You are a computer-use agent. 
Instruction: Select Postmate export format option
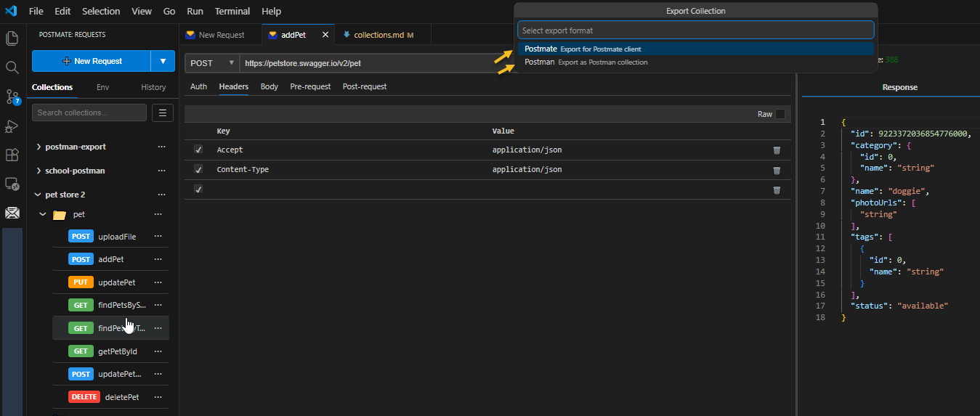[x=696, y=49]
